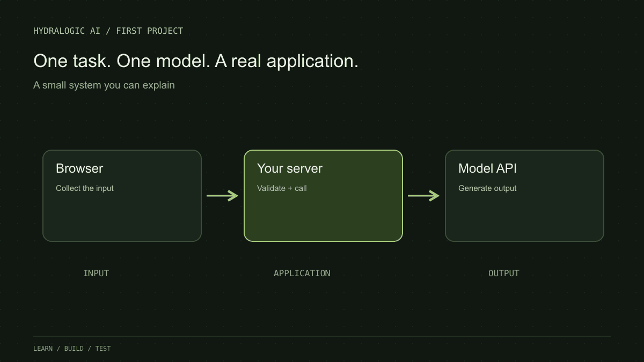Click the 'LEARN / BUILD / TEST' footer
Screen dimensions: 644x362
pyautogui.click(x=72, y=349)
